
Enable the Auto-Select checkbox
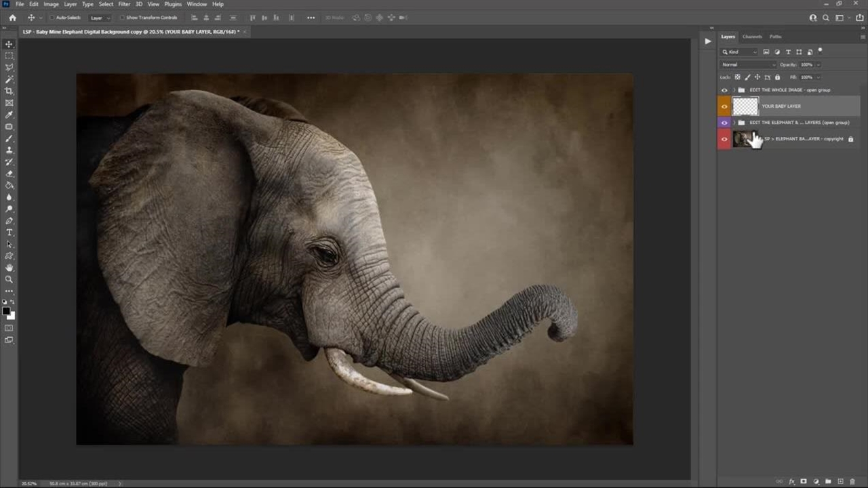coord(52,18)
